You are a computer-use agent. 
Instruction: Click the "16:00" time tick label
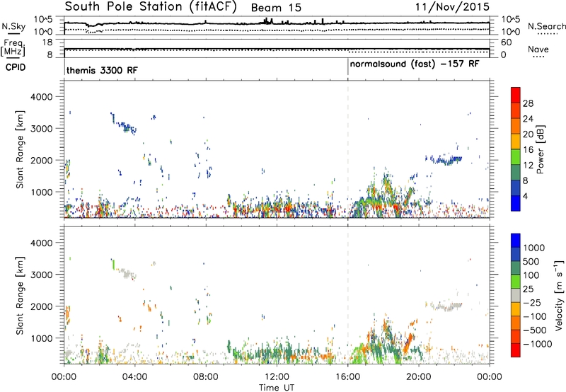click(347, 377)
